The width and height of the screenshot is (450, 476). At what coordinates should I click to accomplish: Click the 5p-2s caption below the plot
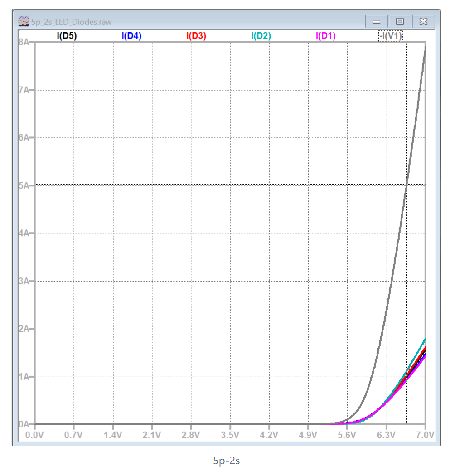(227, 461)
